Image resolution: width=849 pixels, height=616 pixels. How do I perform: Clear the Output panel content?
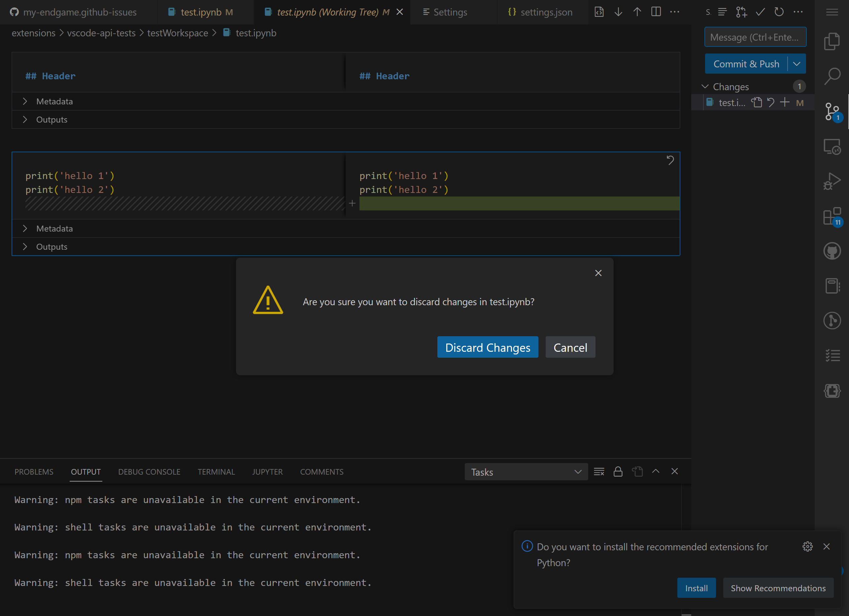[x=599, y=471]
